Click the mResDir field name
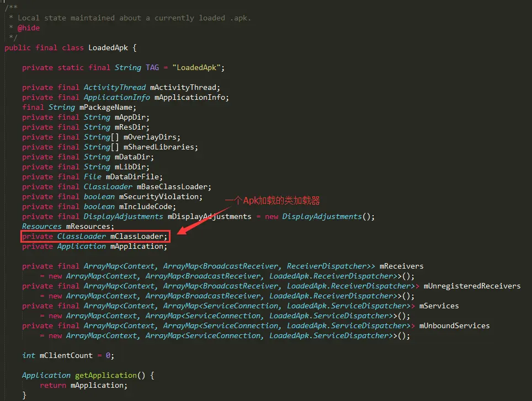This screenshot has height=401, width=532. coord(130,127)
